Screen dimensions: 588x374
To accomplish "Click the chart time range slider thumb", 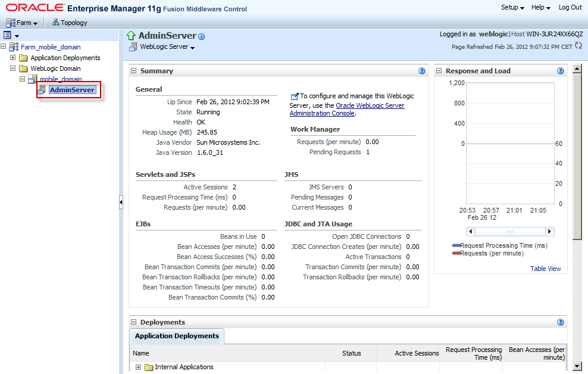I will (x=510, y=232).
